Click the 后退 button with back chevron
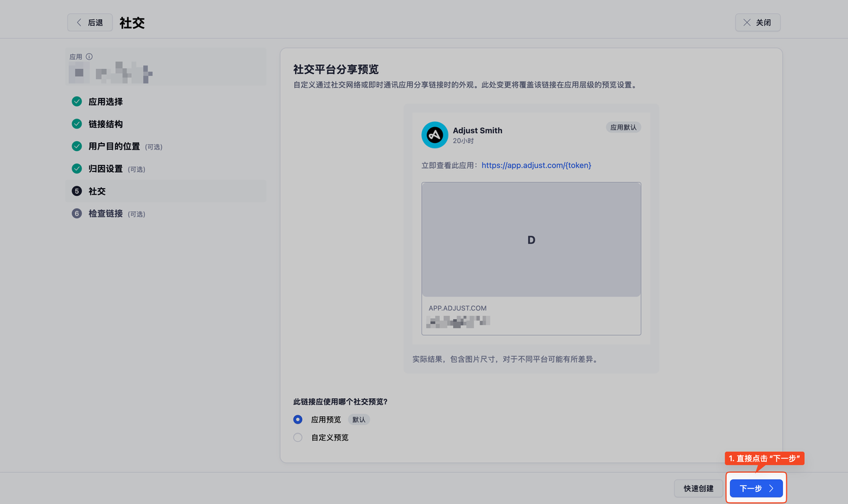 (89, 22)
